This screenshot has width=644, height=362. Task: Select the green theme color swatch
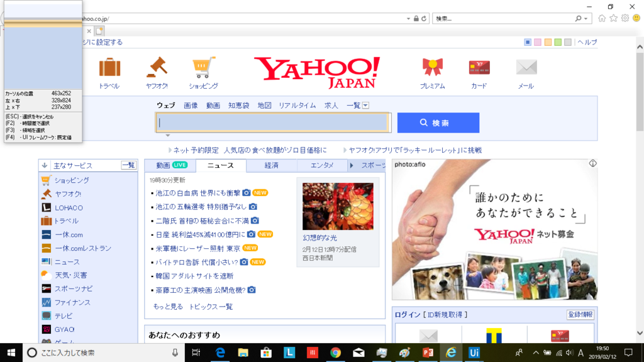click(558, 42)
